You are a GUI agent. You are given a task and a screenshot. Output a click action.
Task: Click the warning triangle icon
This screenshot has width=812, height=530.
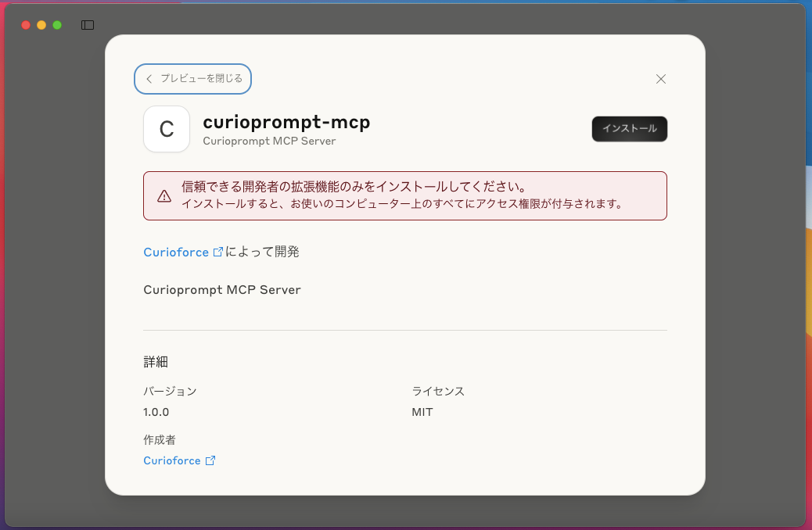164,196
